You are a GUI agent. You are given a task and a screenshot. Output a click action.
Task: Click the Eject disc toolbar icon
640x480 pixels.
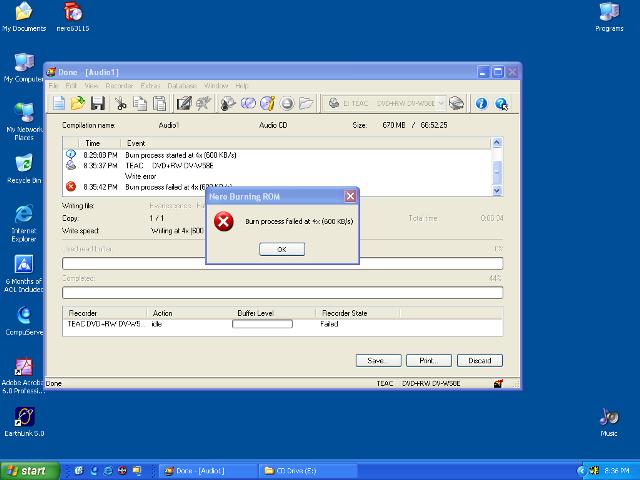pyautogui.click(x=287, y=104)
